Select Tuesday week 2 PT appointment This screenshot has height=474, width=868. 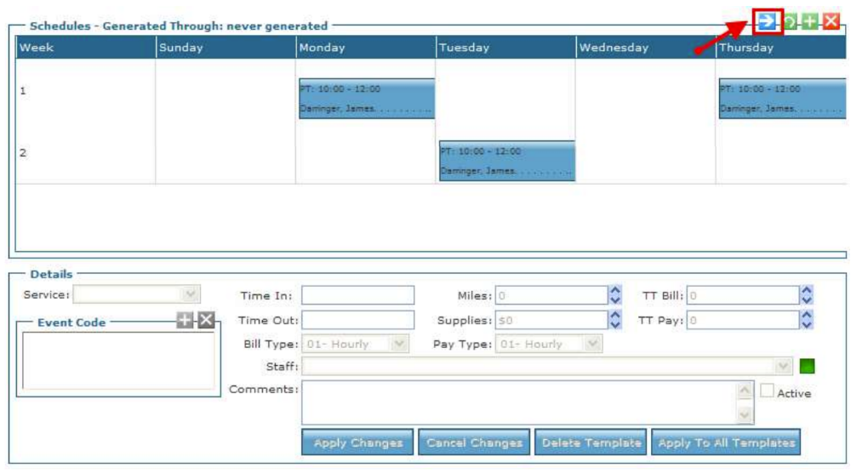pyautogui.click(x=506, y=162)
